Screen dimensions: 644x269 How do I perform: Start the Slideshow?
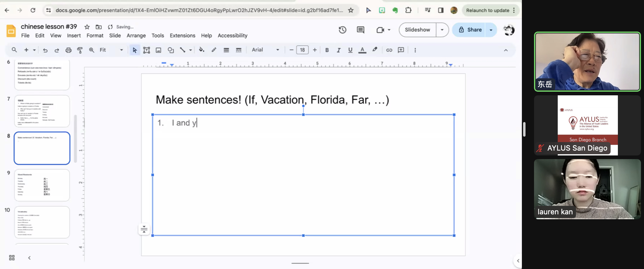417,30
